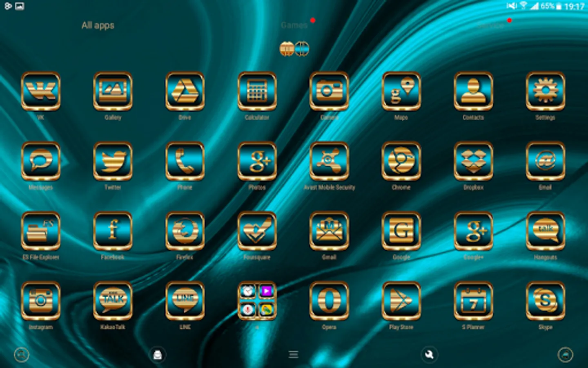Tap the clock showing 19:17

click(574, 6)
